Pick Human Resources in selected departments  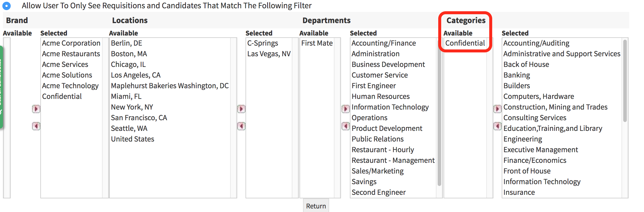tap(380, 97)
